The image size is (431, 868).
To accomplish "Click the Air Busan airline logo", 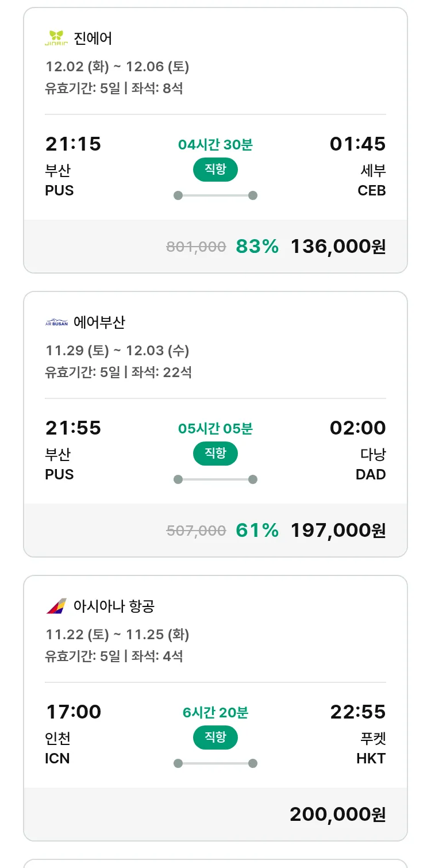I will click(56, 323).
